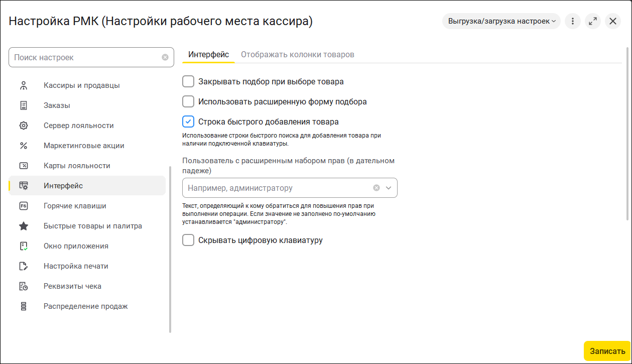Open the Горячие клавиши section
This screenshot has height=364, width=632.
coord(87,206)
